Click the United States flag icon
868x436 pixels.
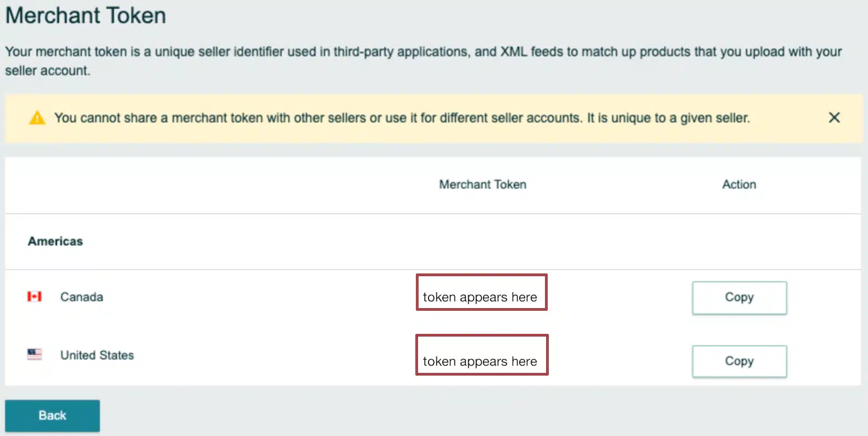(35, 354)
